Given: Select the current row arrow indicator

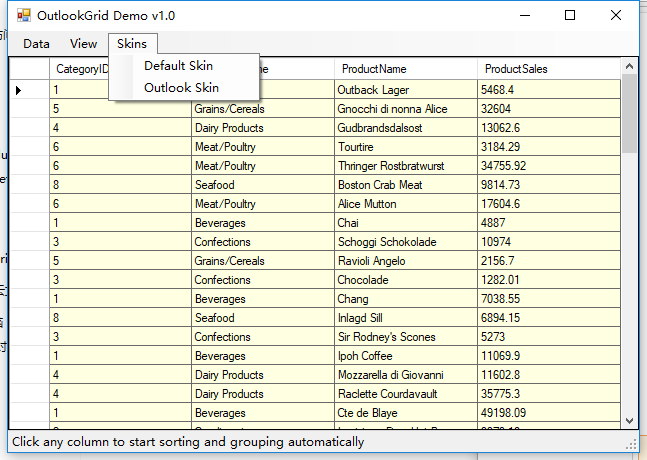Looking at the screenshot, I should click(x=18, y=90).
